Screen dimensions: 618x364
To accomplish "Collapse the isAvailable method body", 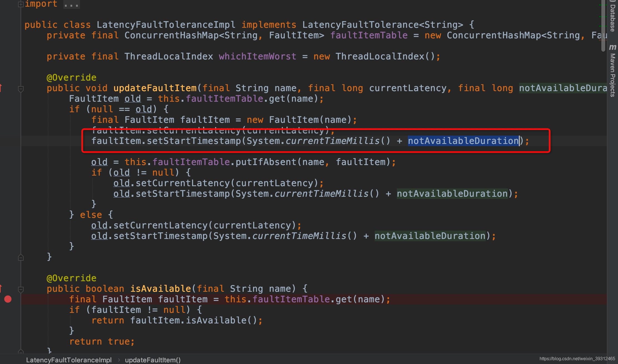I will click(21, 290).
